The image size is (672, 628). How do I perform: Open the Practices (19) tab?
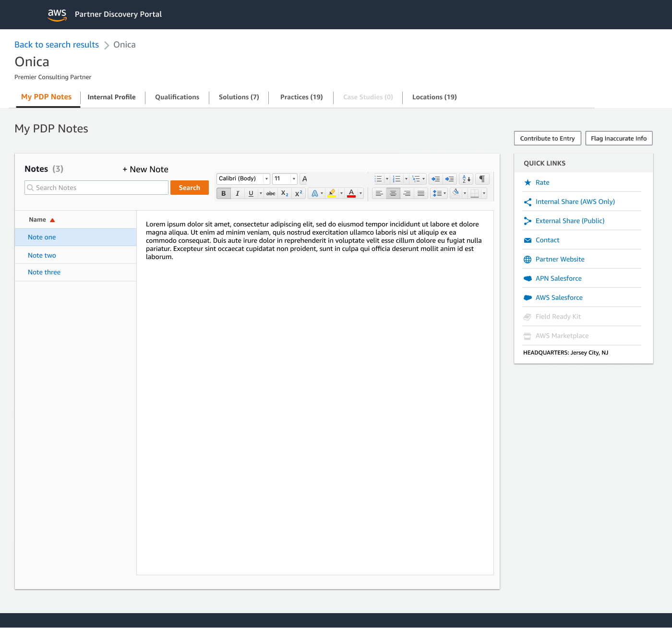click(x=301, y=97)
